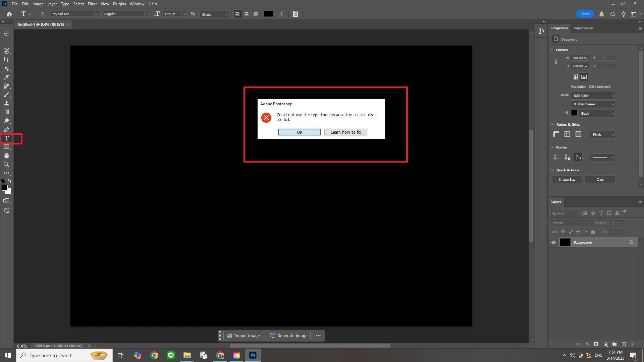Select the Gradient tool

(x=6, y=112)
